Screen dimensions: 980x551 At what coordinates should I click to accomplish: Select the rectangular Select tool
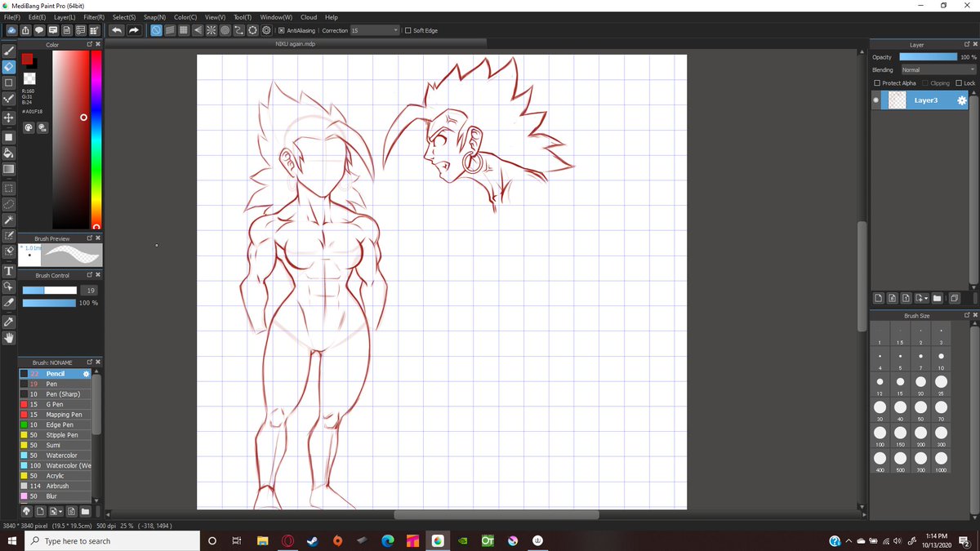(x=9, y=188)
